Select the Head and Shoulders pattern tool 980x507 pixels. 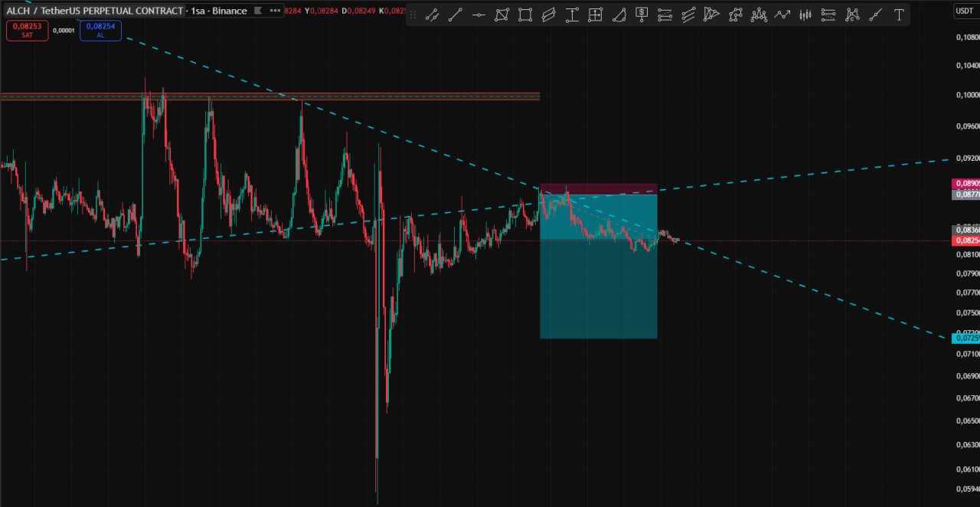coord(759,15)
